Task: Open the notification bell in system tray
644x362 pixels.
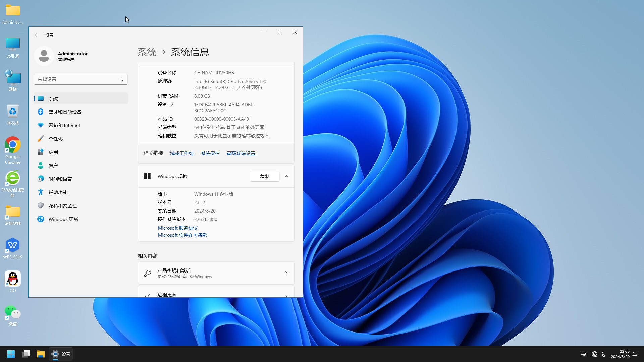Action: tap(635, 354)
